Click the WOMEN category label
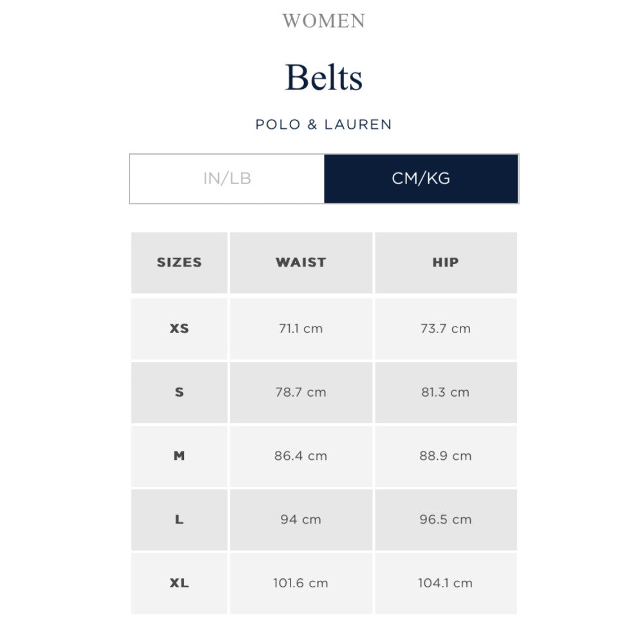 point(324,21)
